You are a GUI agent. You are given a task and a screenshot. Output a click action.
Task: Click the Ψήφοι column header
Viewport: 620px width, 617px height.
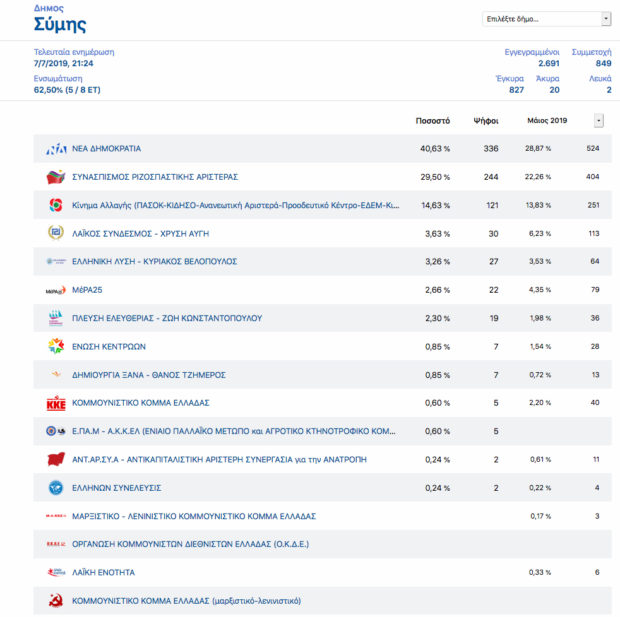pyautogui.click(x=486, y=121)
